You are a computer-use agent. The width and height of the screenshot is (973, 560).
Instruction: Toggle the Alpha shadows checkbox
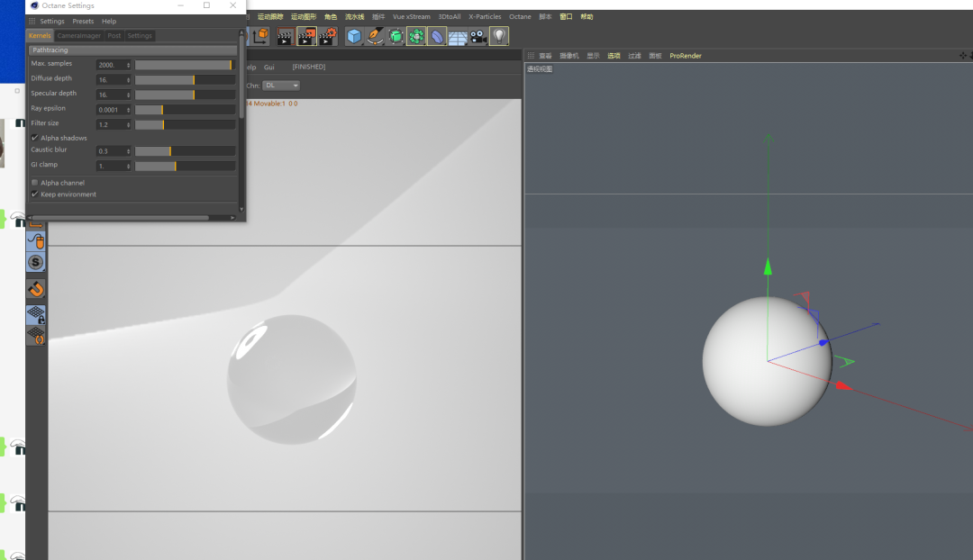[x=35, y=138]
